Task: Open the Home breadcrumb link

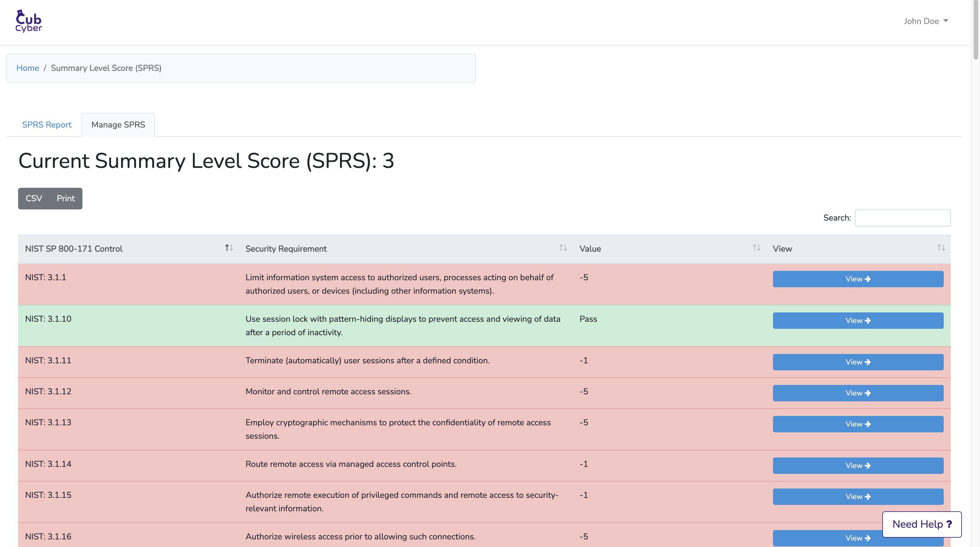Action: [x=27, y=68]
